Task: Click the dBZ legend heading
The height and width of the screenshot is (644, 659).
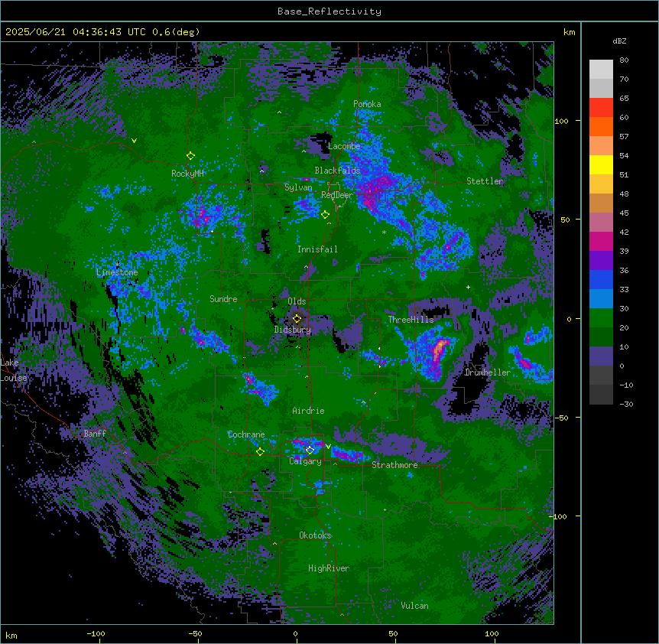Action: (x=619, y=41)
